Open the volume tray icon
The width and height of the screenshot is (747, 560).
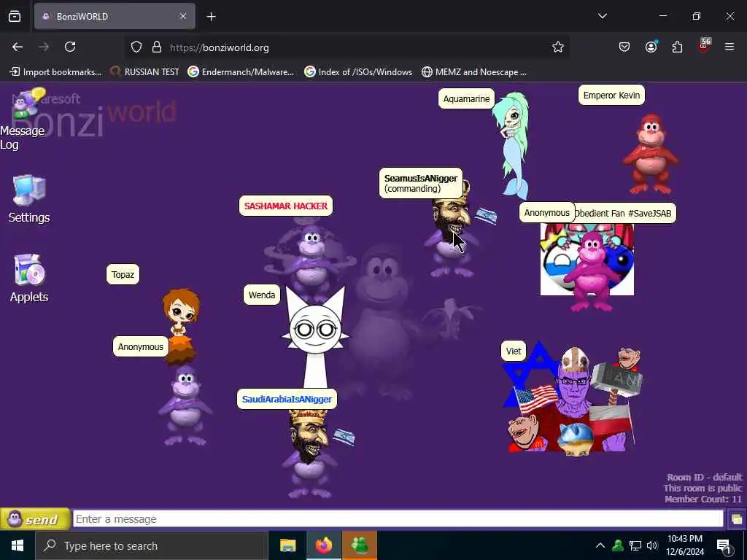tap(651, 545)
